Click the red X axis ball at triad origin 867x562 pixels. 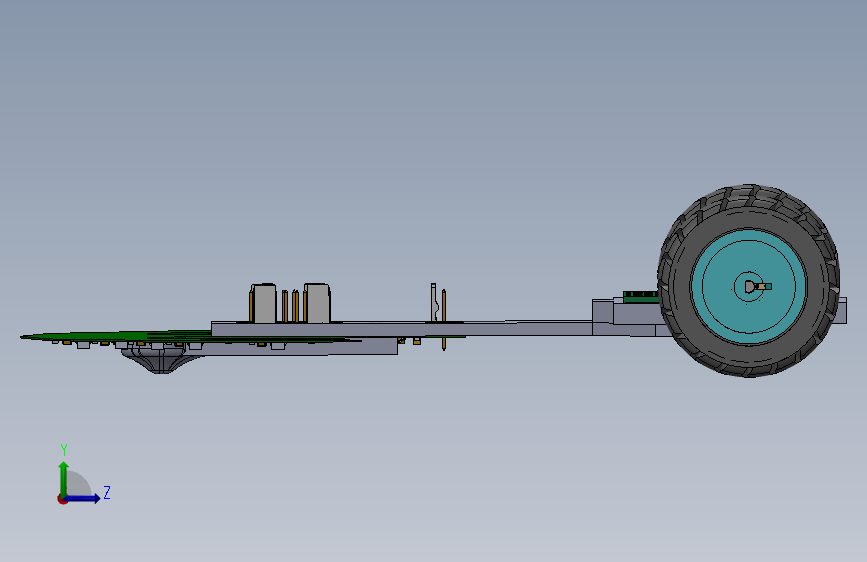[62, 500]
